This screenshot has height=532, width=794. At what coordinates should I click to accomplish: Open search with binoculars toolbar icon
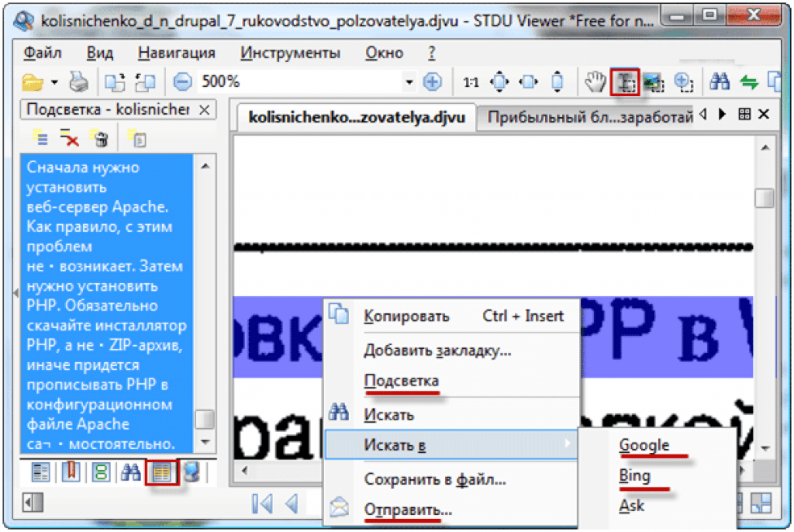click(720, 81)
